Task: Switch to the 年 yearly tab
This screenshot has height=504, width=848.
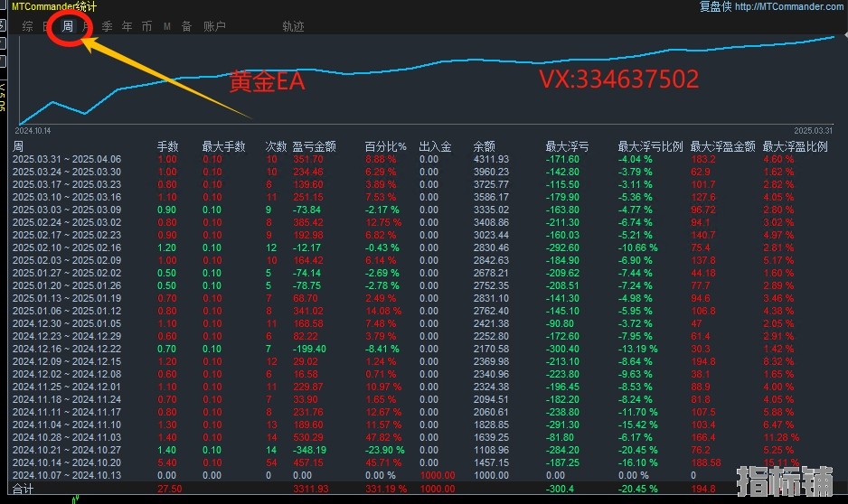Action: point(127,26)
